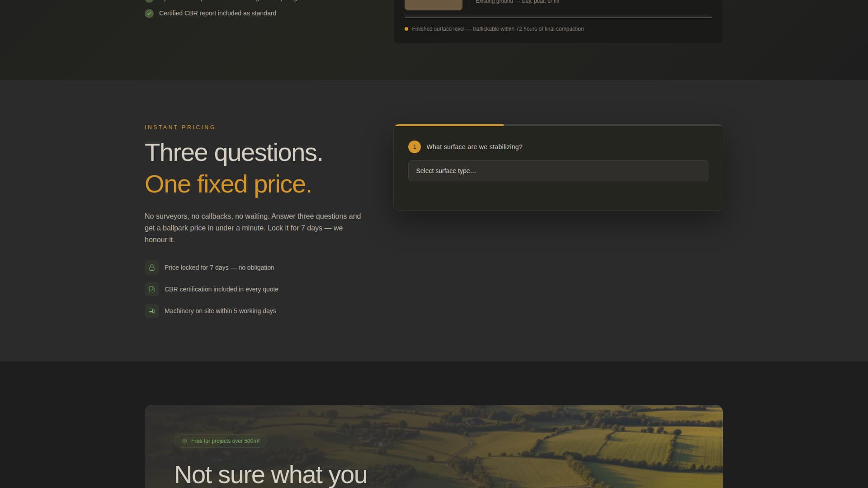This screenshot has width=868, height=488.
Task: Click the green checkmark beside Certified CBR report
Action: (149, 14)
